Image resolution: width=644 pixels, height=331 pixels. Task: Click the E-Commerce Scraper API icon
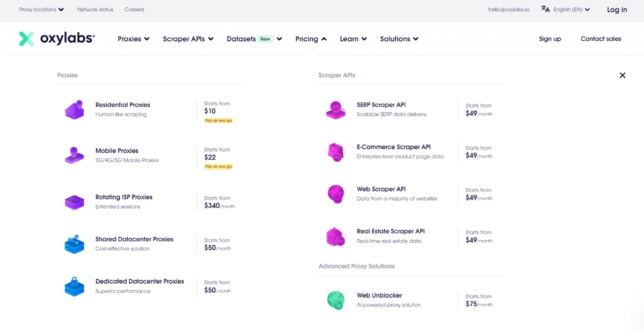(x=336, y=152)
